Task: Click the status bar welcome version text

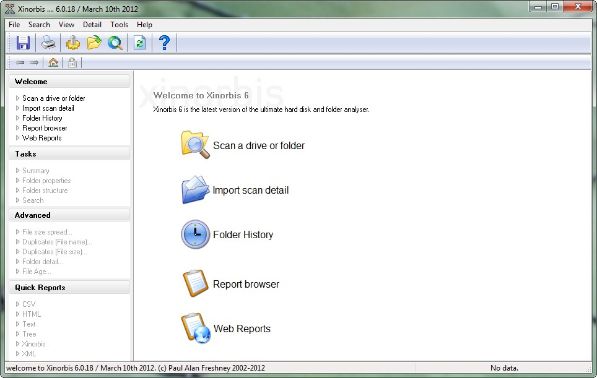Action: [136, 368]
